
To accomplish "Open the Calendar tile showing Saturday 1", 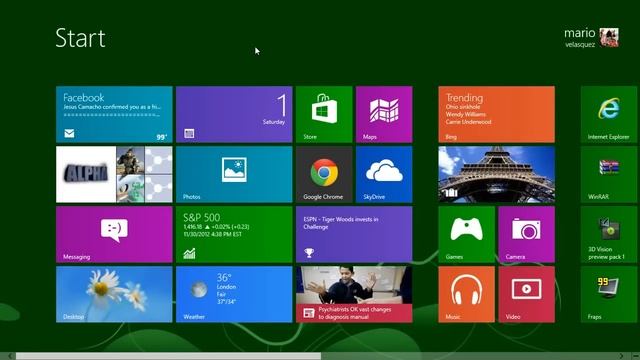I will 234,114.
